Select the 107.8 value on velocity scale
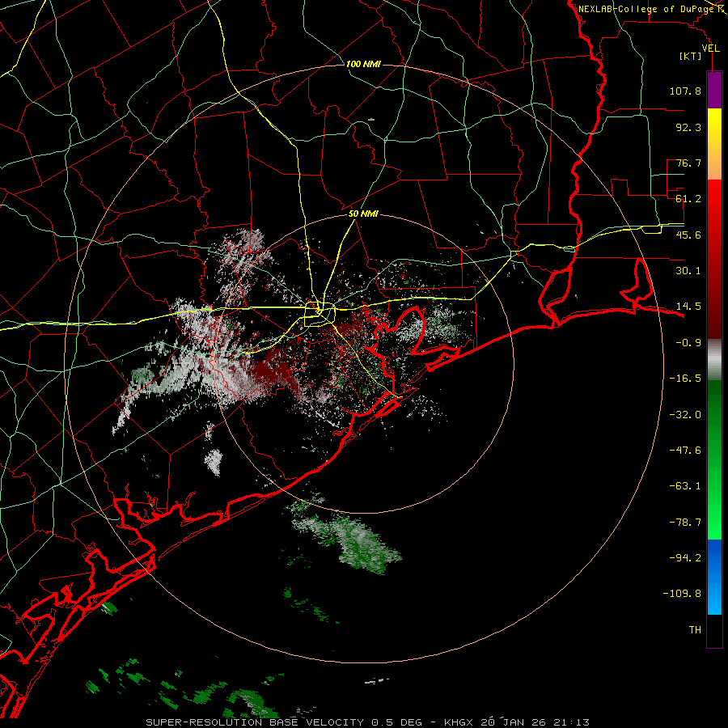Image resolution: width=728 pixels, height=728 pixels. pyautogui.click(x=685, y=91)
